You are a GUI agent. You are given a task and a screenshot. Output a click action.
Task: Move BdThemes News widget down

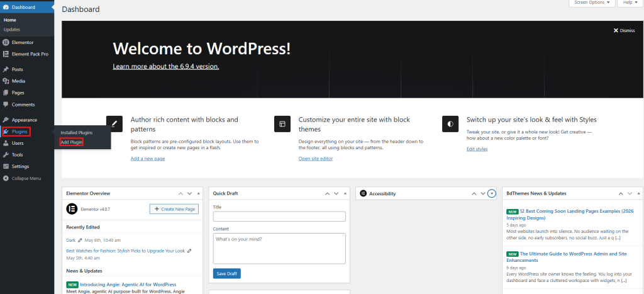[x=630, y=193]
